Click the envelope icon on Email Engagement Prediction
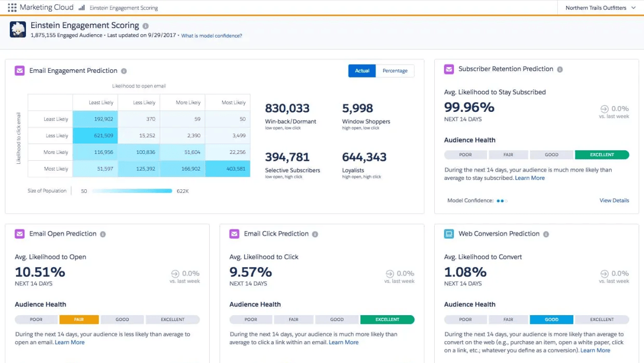Viewport: 644px width, 363px height. click(19, 70)
